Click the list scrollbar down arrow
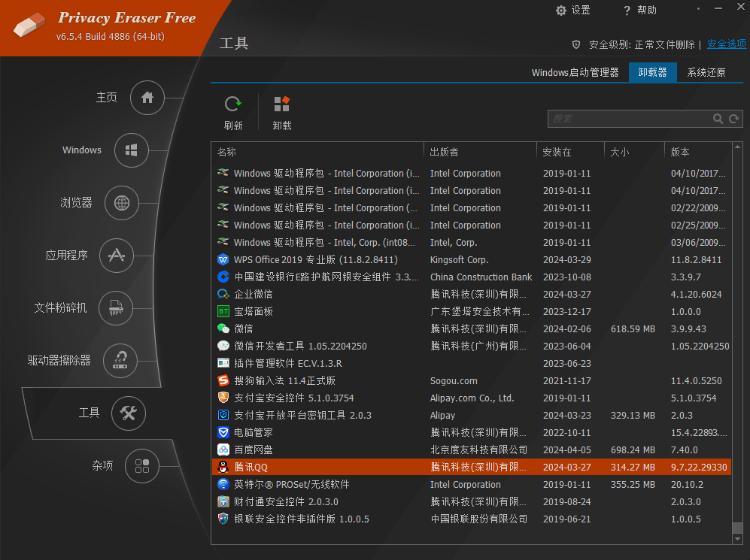Image resolution: width=750 pixels, height=560 pixels. [737, 539]
